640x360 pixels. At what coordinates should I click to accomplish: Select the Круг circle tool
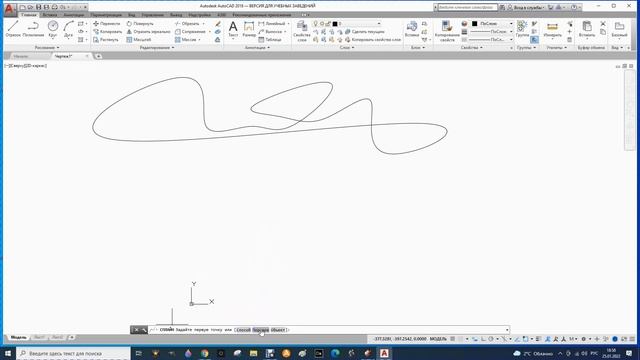[x=53, y=29]
